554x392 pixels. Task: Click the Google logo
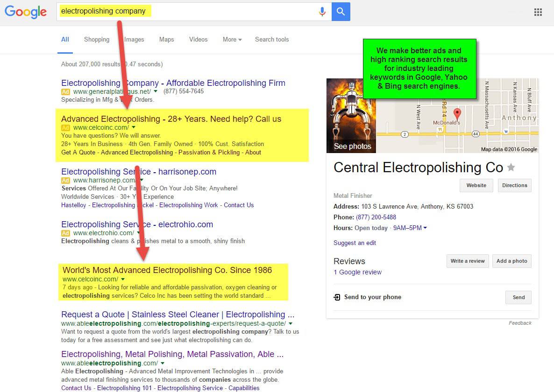(x=26, y=12)
